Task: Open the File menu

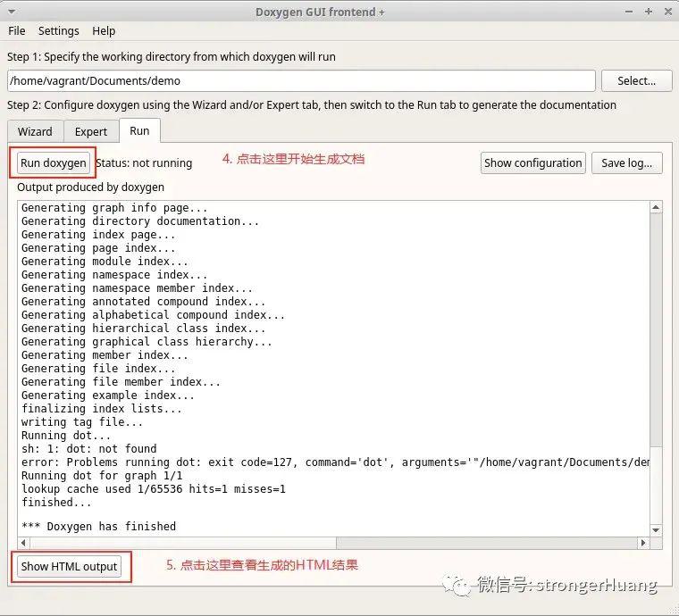Action: [x=16, y=31]
